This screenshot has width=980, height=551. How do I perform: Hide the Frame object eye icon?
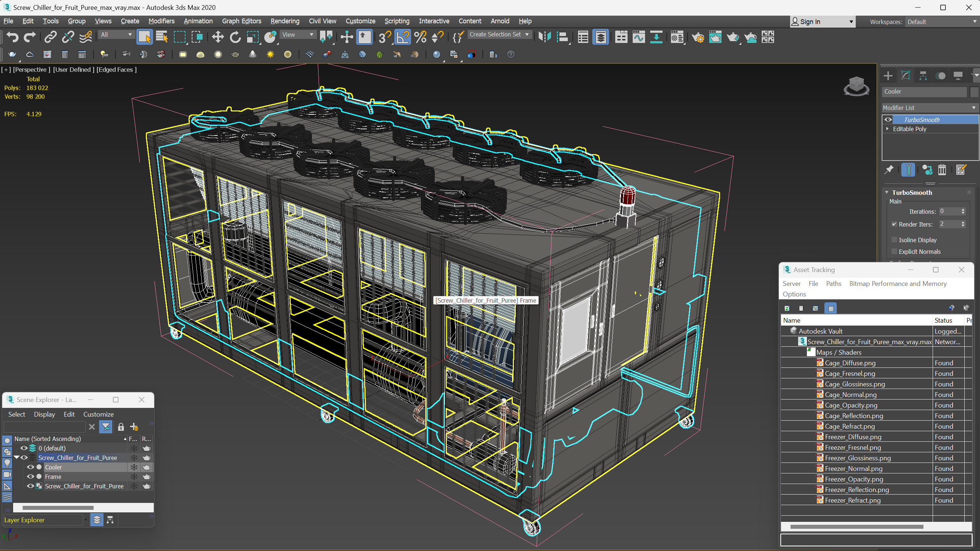[31, 477]
